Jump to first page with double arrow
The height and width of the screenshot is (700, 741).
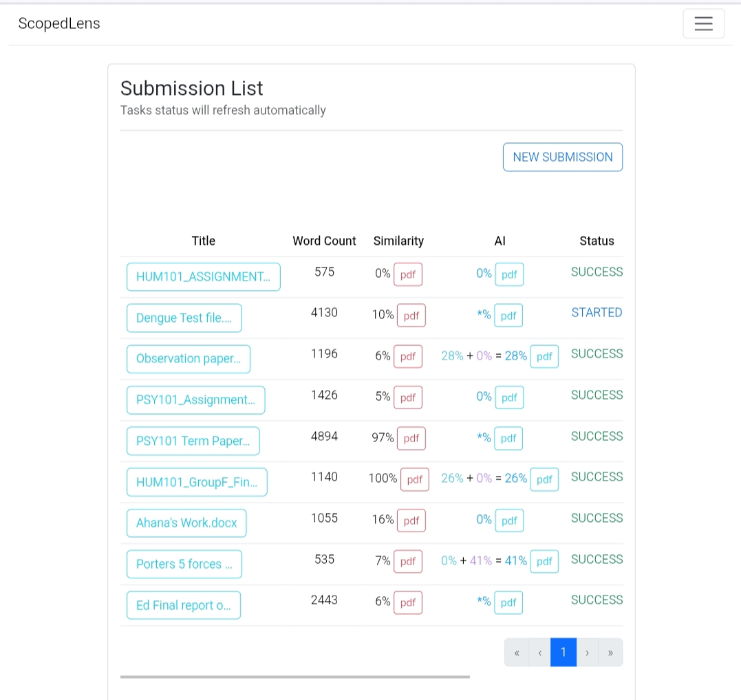[x=516, y=652]
